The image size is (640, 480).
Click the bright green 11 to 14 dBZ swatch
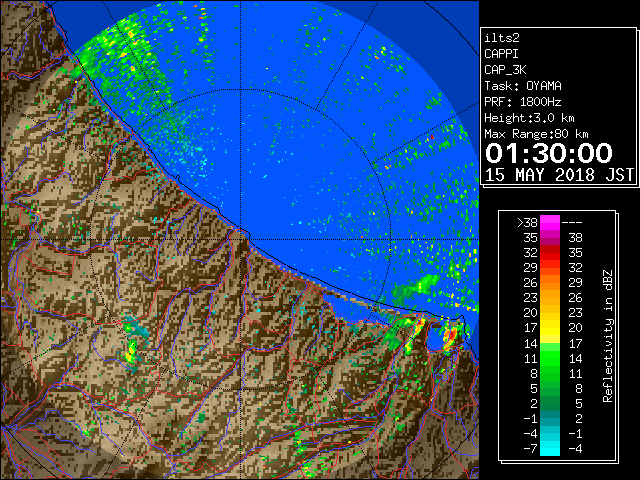point(550,358)
